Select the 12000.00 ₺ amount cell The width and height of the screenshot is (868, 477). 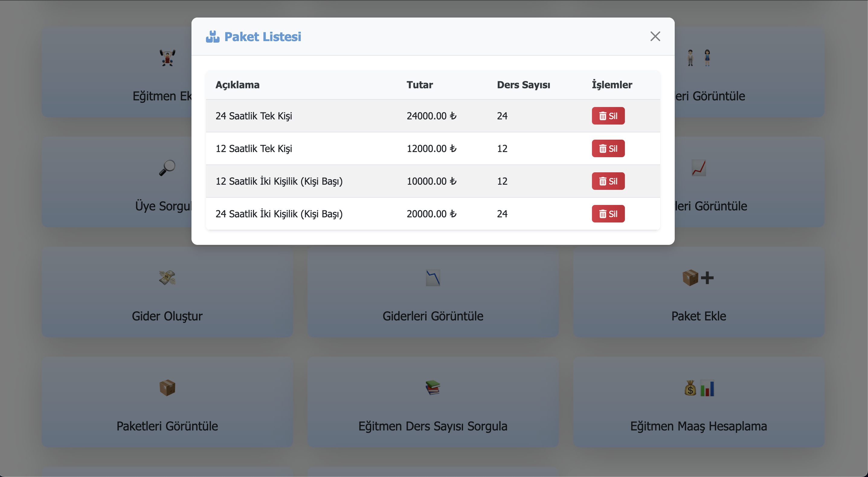click(x=431, y=148)
